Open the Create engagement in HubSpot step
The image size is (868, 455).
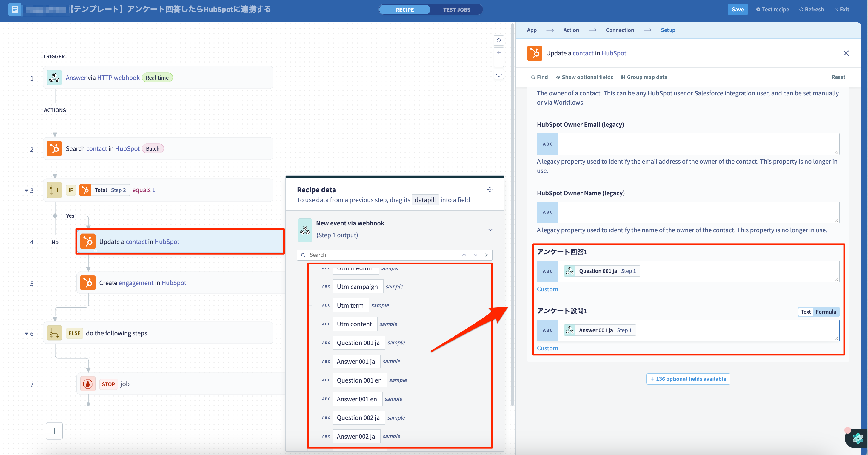[x=181, y=283]
